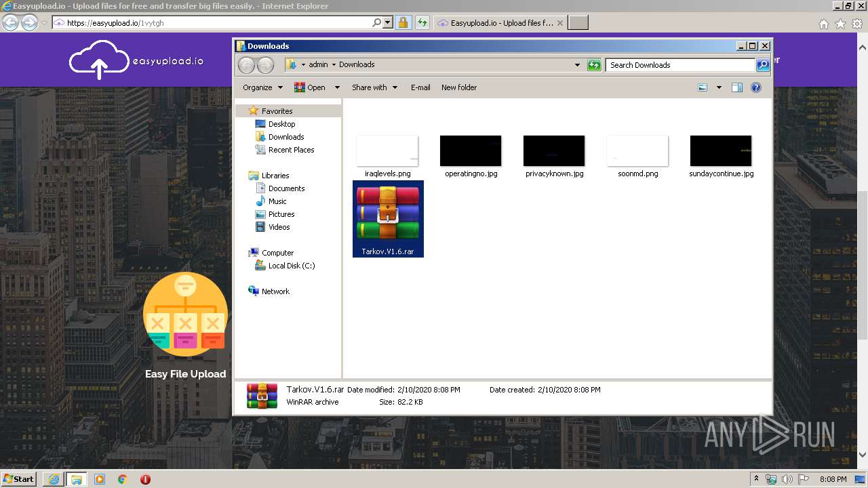Image resolution: width=868 pixels, height=488 pixels.
Task: Show hidden system tray icons
Action: 757,479
